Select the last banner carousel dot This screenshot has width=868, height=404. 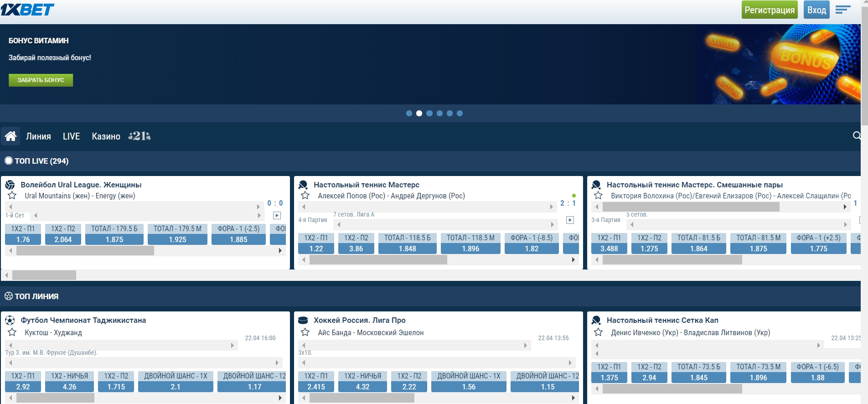(x=460, y=113)
